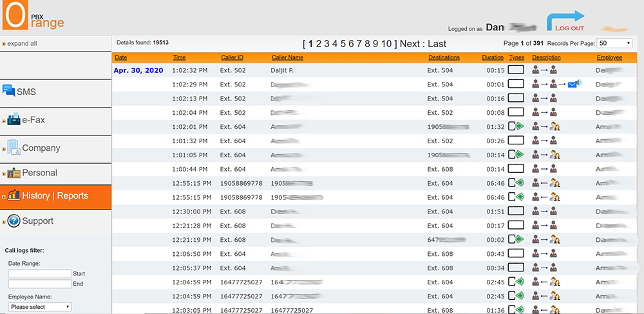644x314 pixels.
Task: Click the Orange PBX logo
Action: click(x=33, y=15)
